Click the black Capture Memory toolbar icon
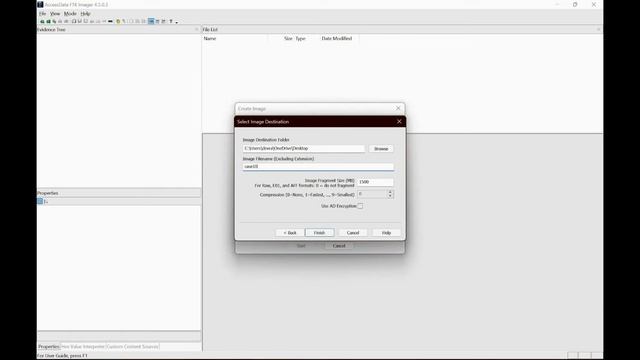The height and width of the screenshot is (360, 640). pos(110,21)
